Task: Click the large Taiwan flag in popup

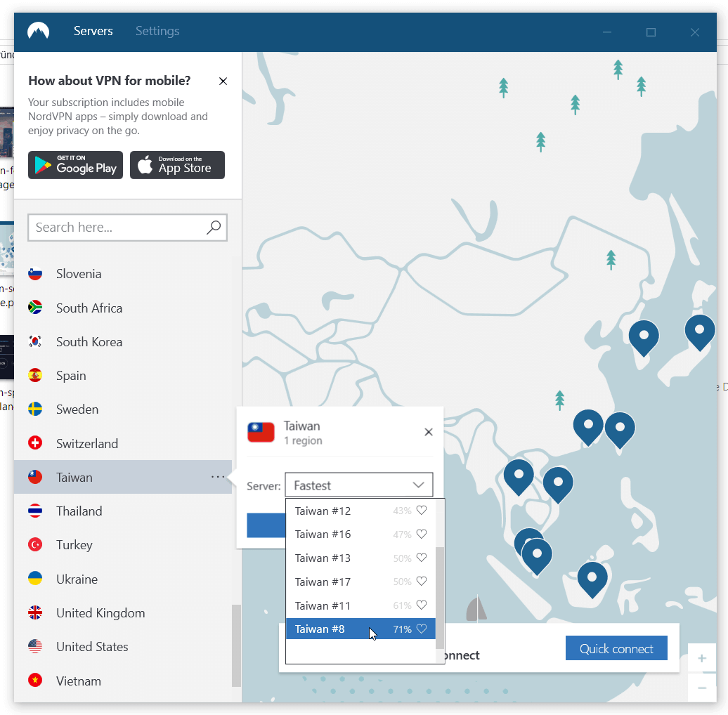Action: [x=261, y=433]
